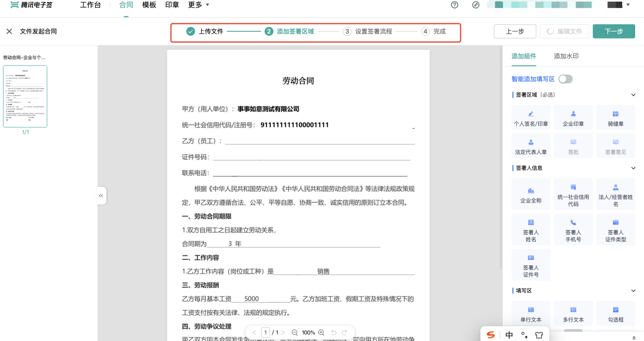The height and width of the screenshot is (341, 644).
Task: Select the 签署意见 component
Action: point(616,147)
